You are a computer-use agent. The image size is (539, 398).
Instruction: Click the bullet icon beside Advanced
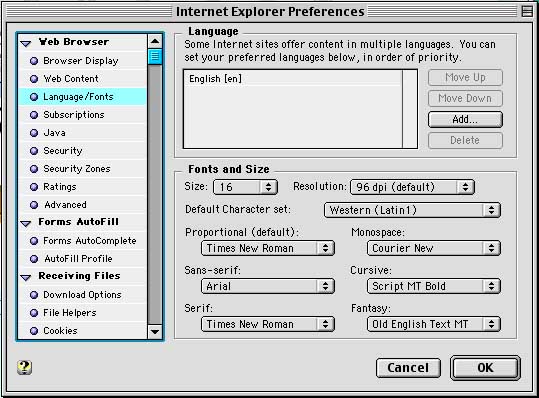[x=34, y=205]
